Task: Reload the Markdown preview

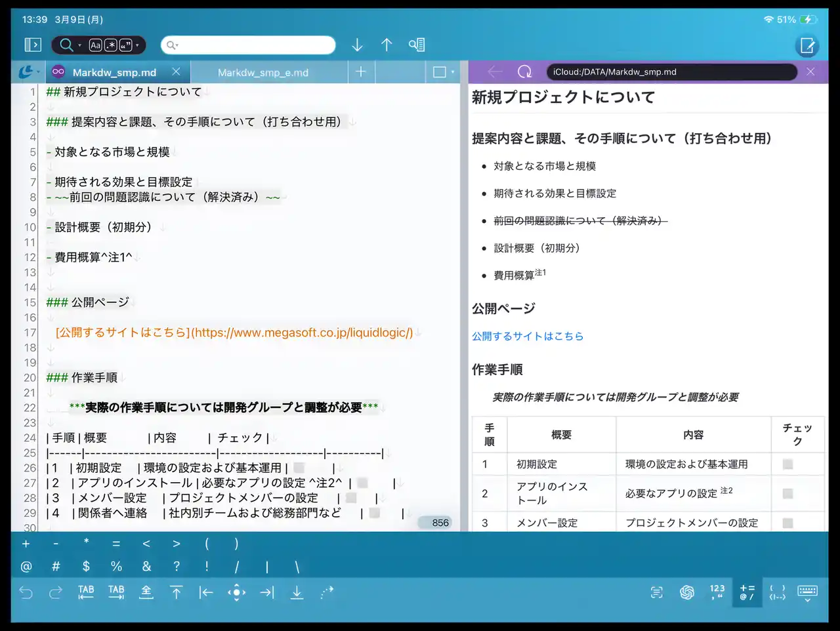Action: [524, 72]
